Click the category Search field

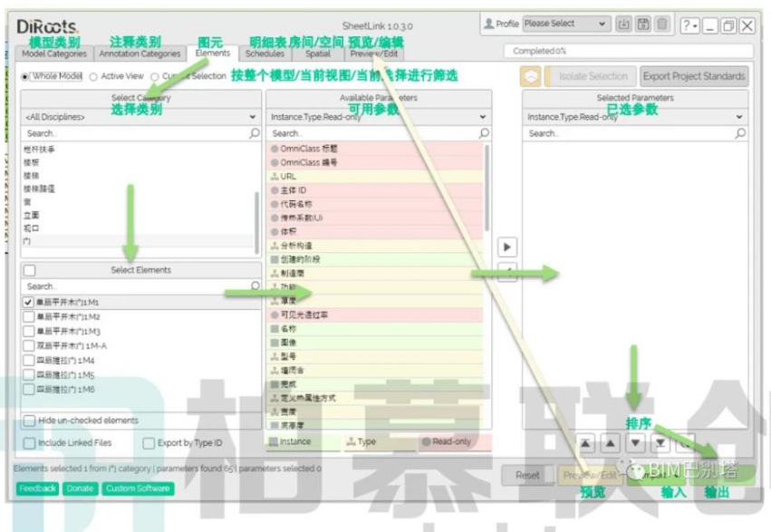(x=140, y=133)
